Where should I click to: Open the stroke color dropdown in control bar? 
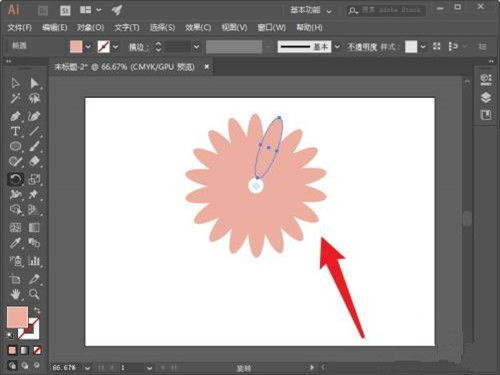coord(116,47)
